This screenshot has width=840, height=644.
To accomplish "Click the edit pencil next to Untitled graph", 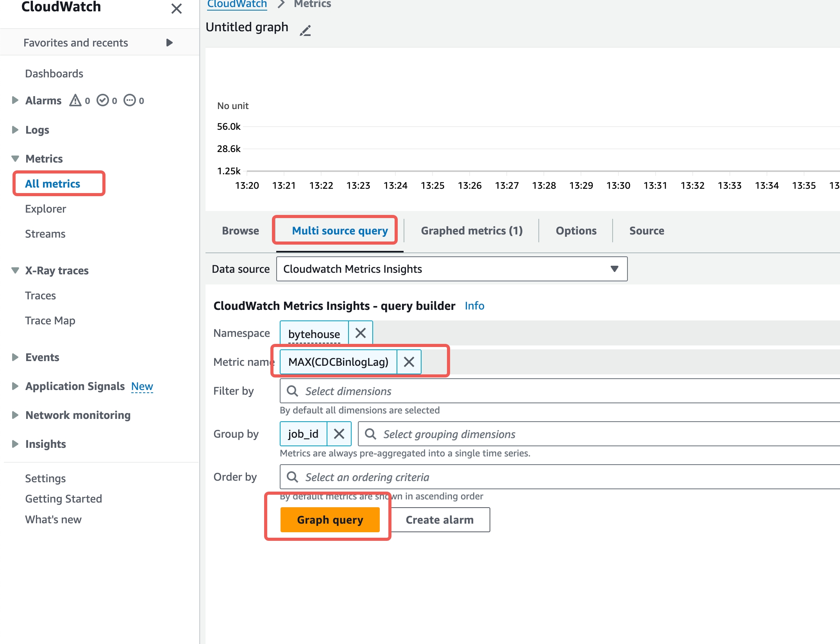I will click(305, 30).
